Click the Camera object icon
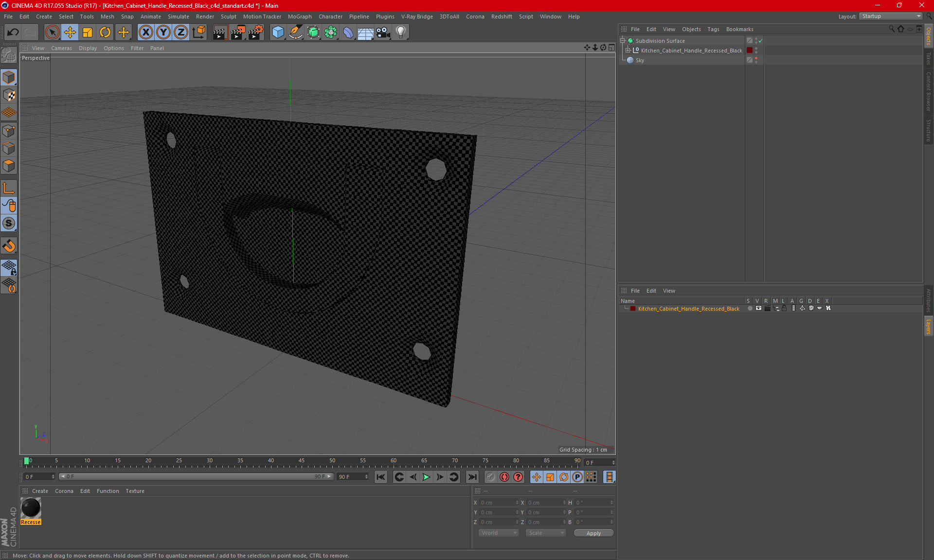 pos(383,33)
